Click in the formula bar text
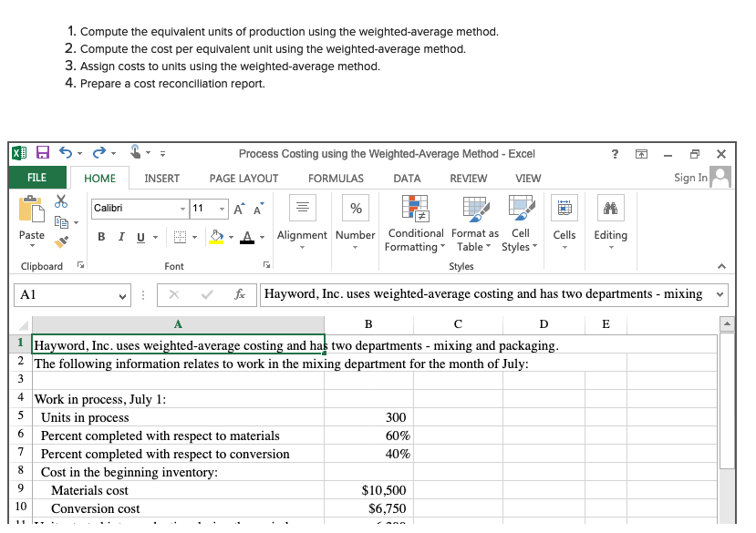Image resolution: width=756 pixels, height=533 pixels. (x=483, y=294)
